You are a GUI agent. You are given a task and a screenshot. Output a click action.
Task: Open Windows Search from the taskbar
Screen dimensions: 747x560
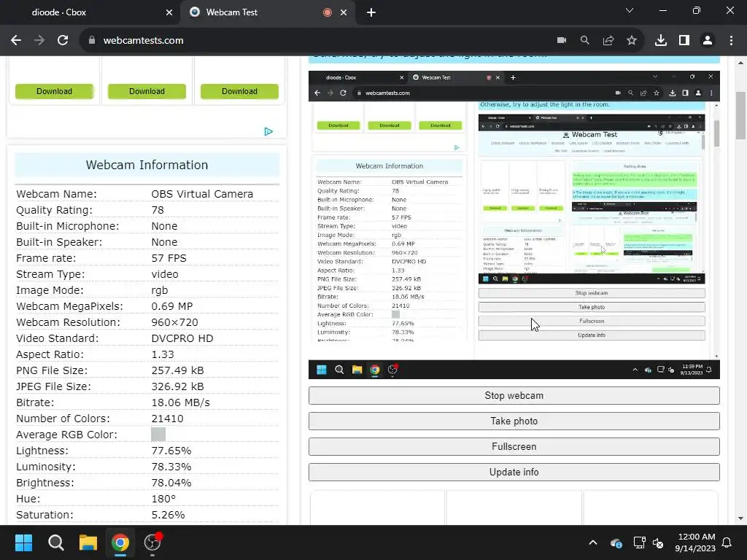(x=55, y=542)
